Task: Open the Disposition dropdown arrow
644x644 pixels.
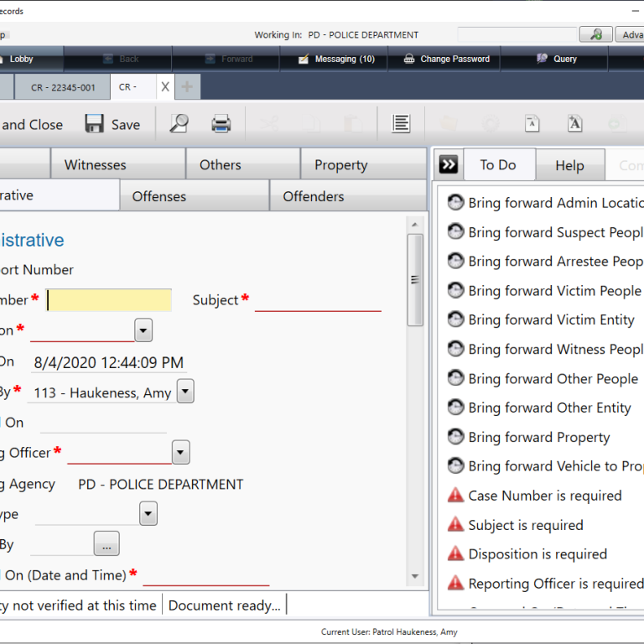Action: click(143, 330)
